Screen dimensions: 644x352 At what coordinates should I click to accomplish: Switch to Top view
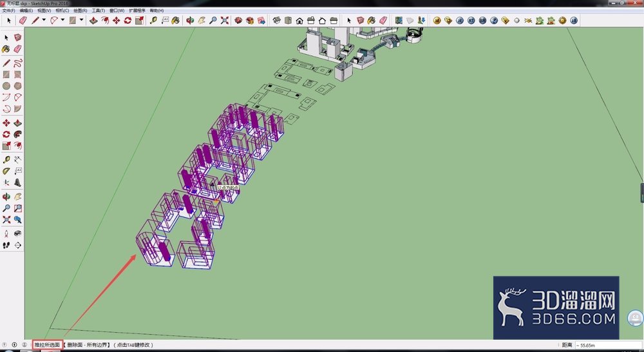289,20
